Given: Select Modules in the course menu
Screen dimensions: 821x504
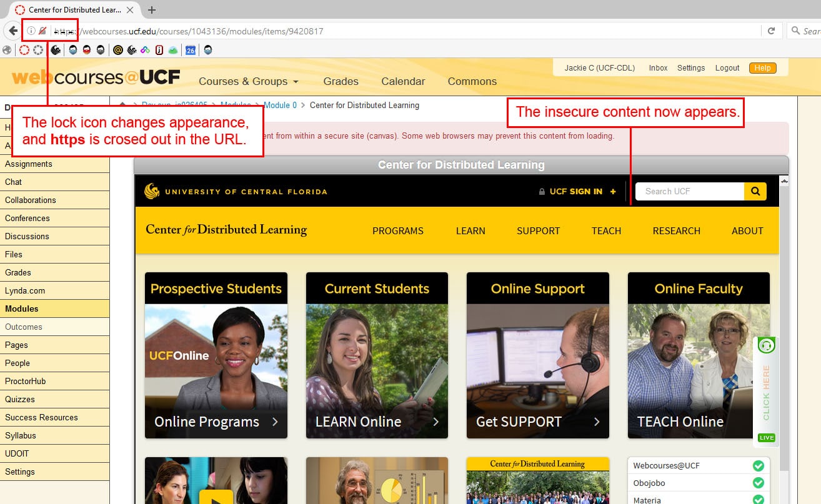Looking at the screenshot, I should 54,309.
